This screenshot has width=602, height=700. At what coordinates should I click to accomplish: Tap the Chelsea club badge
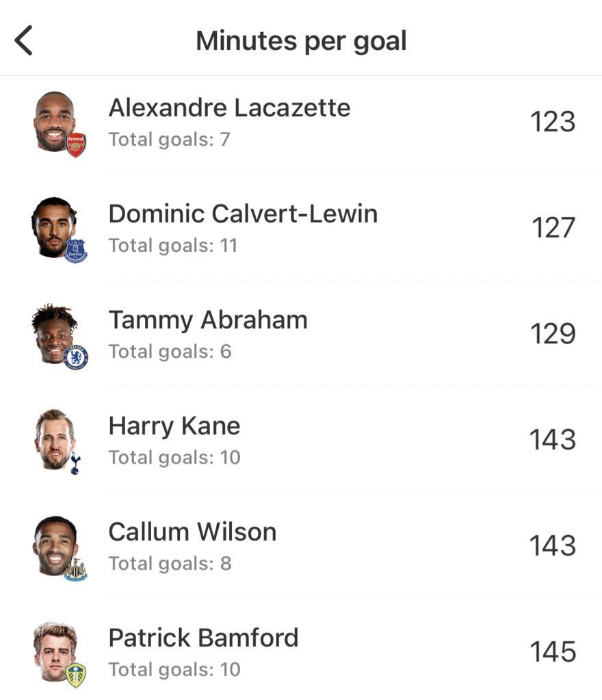pos(75,357)
